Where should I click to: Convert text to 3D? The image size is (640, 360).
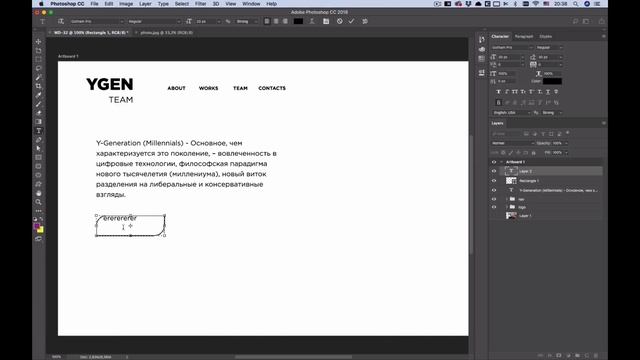click(365, 21)
